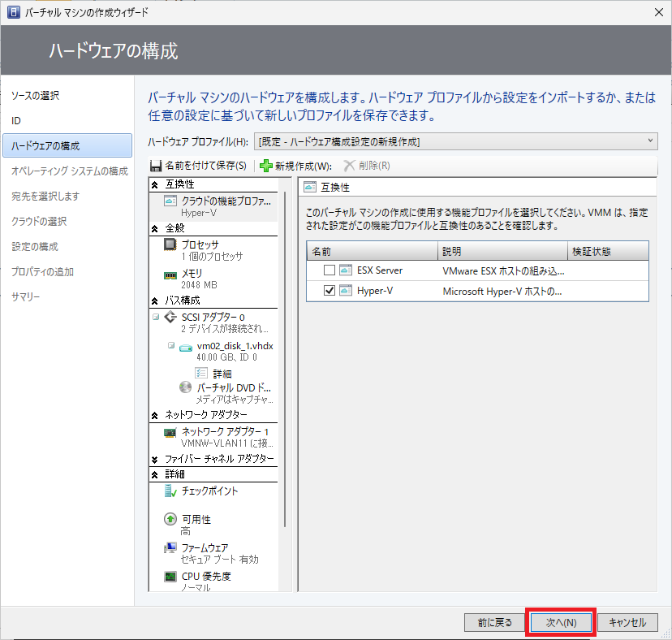
Task: Collapse the SCSI アダプター 0 node
Action: 156,317
